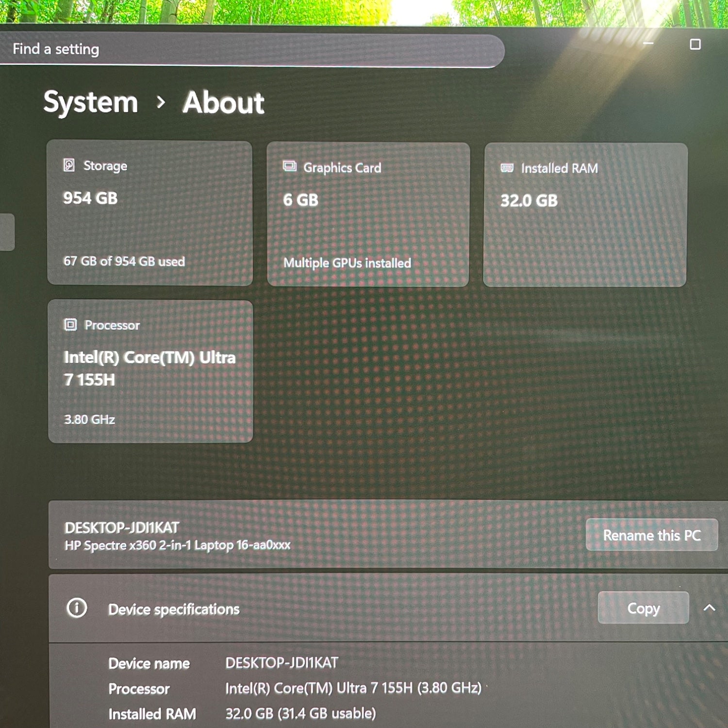Screen dimensions: 728x728
Task: Collapse the Device specifications section
Action: point(709,608)
